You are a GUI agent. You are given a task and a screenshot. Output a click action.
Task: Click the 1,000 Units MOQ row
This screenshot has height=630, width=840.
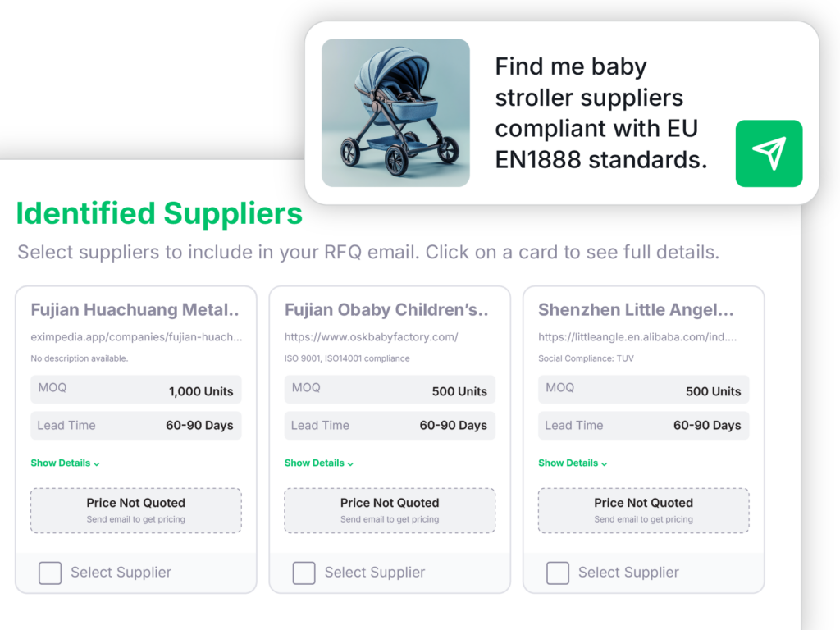click(136, 390)
